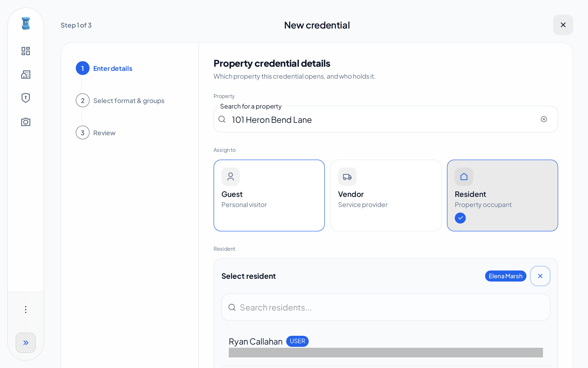The width and height of the screenshot is (588, 368).
Task: Click the Select resident heading
Action: (248, 276)
